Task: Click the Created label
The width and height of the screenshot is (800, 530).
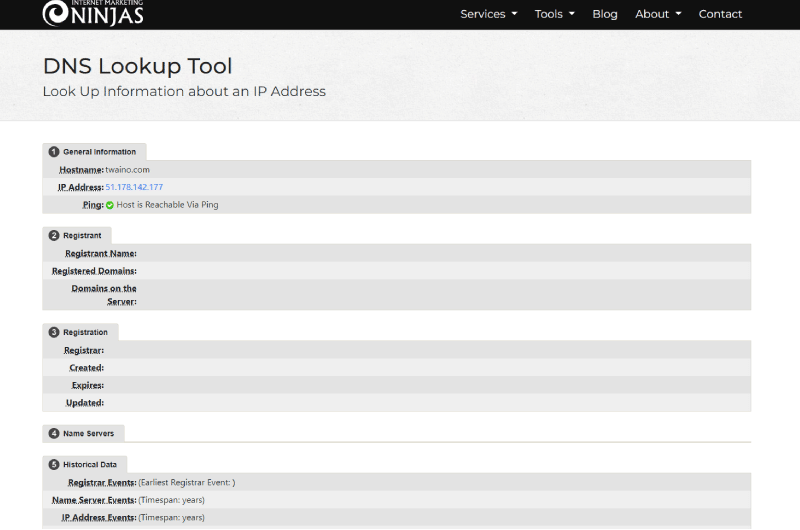Action: (x=87, y=368)
